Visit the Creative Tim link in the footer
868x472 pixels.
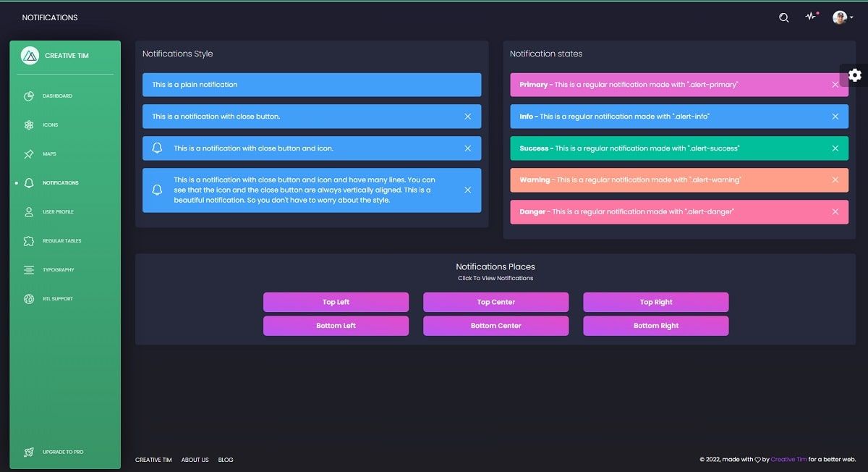pyautogui.click(x=788, y=459)
